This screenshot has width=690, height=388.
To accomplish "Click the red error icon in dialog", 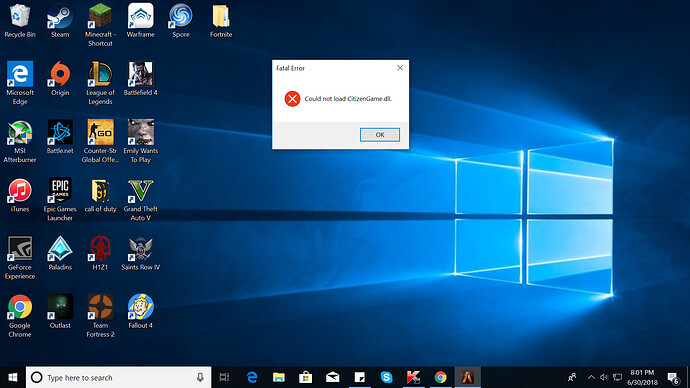I will click(292, 99).
